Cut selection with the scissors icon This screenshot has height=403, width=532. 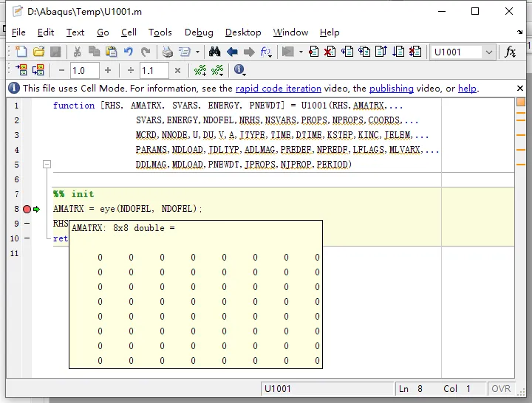[78, 52]
